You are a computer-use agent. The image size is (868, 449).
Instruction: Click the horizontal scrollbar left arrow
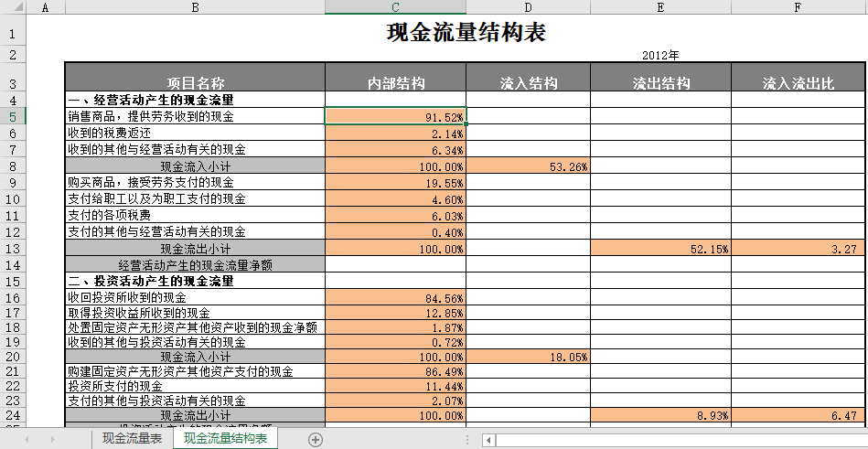click(x=490, y=440)
